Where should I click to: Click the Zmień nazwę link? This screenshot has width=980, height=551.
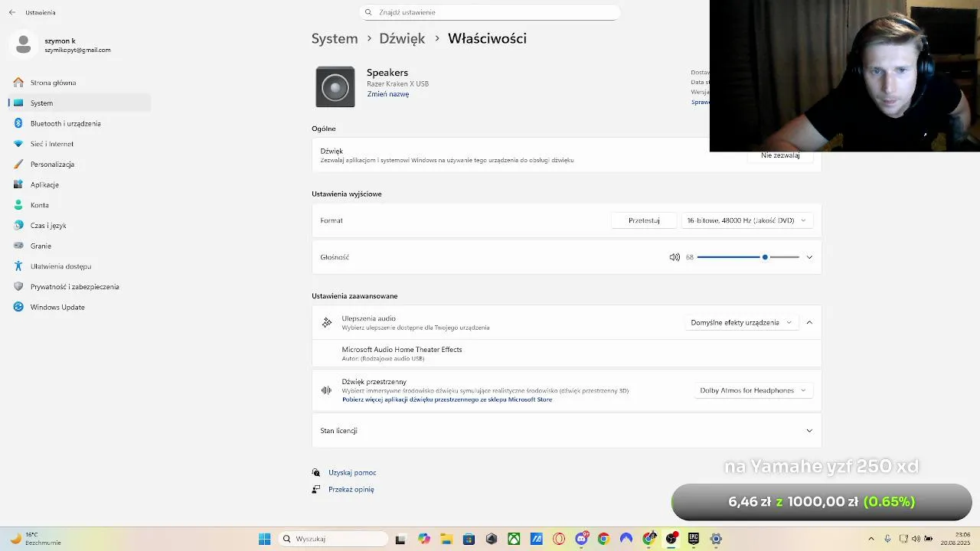[x=388, y=94]
